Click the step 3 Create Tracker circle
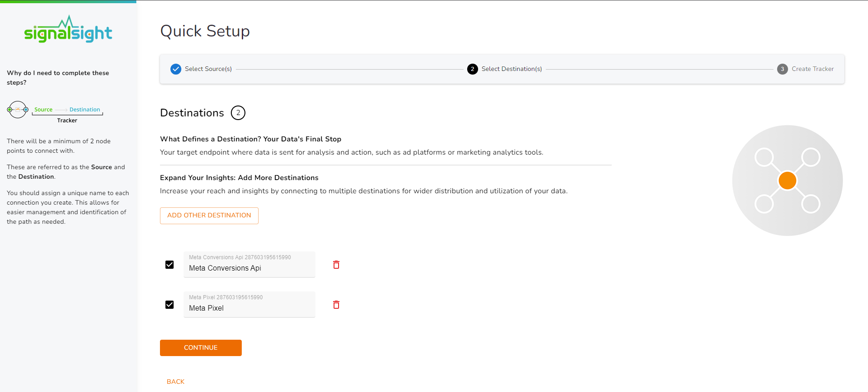Viewport: 868px width, 392px height. click(783, 69)
